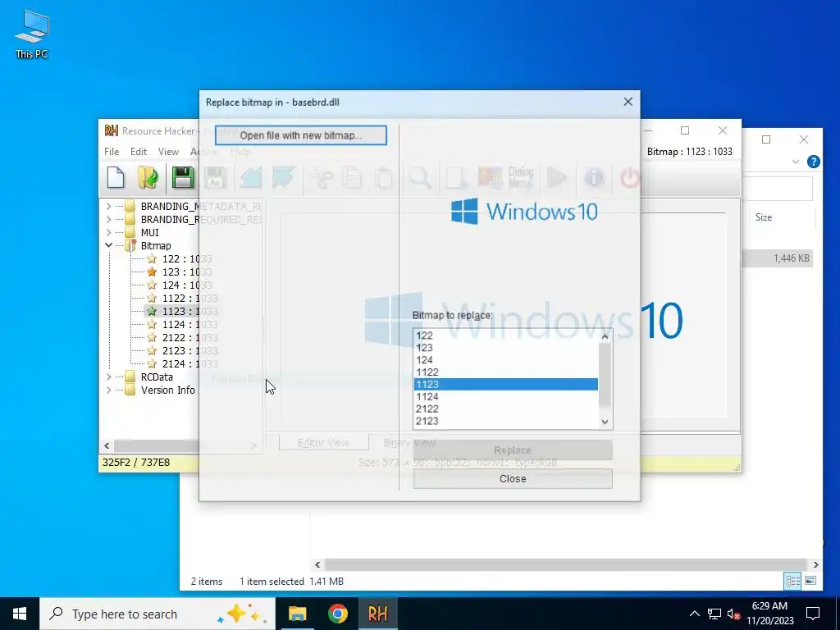Click the green Save floppy toolbar icon
Viewport: 840px width, 630px height.
tap(183, 178)
